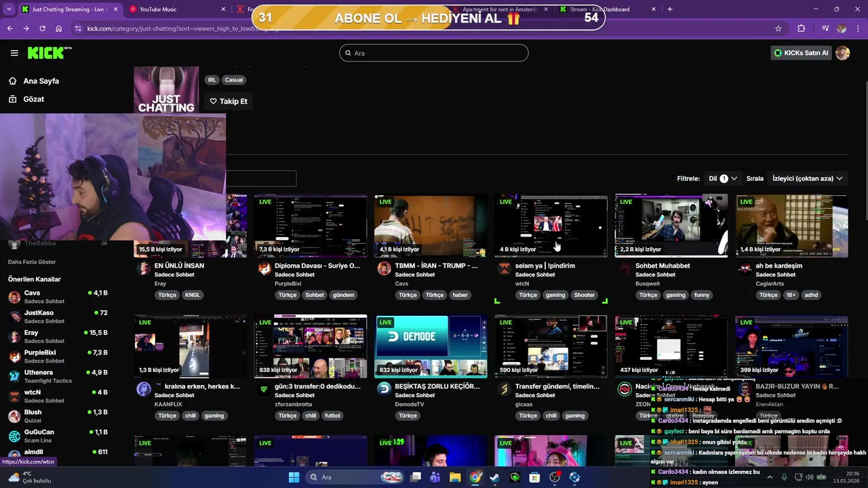Click the gün:3 transfer:0 stream title
This screenshot has height=488, width=868.
(317, 386)
